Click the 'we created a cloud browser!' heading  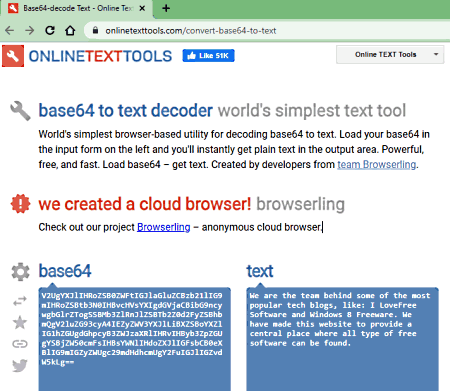click(145, 204)
